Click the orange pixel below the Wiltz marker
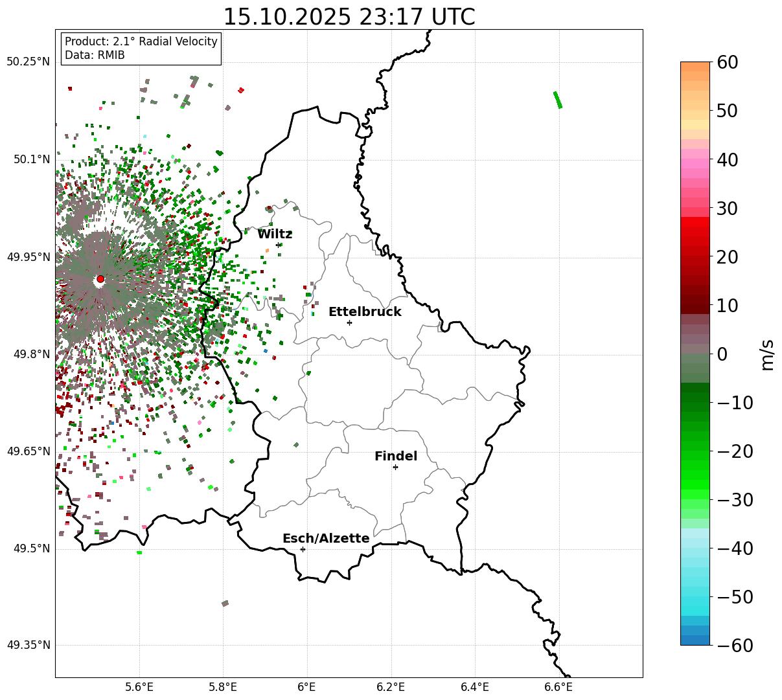782x700 pixels. tap(267, 250)
